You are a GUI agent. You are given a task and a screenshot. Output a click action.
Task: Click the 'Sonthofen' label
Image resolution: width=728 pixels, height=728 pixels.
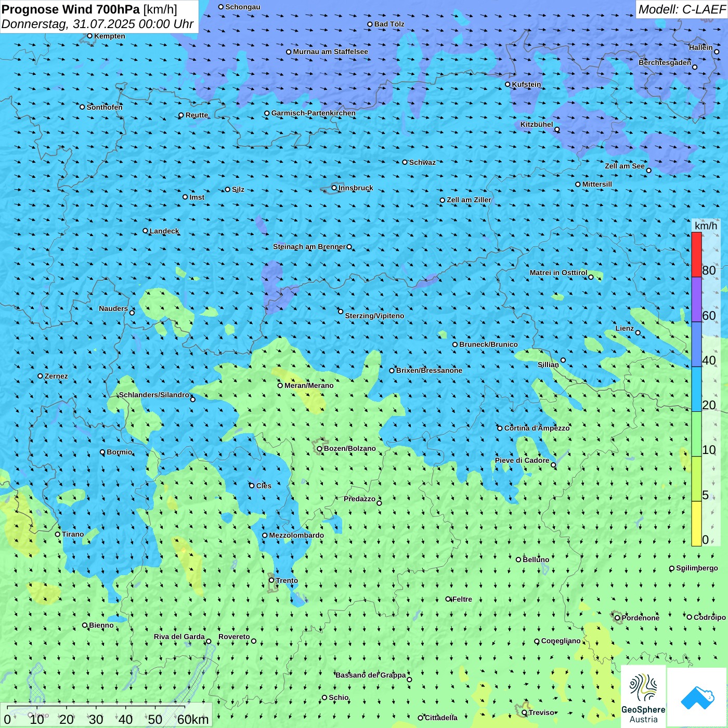click(x=105, y=107)
